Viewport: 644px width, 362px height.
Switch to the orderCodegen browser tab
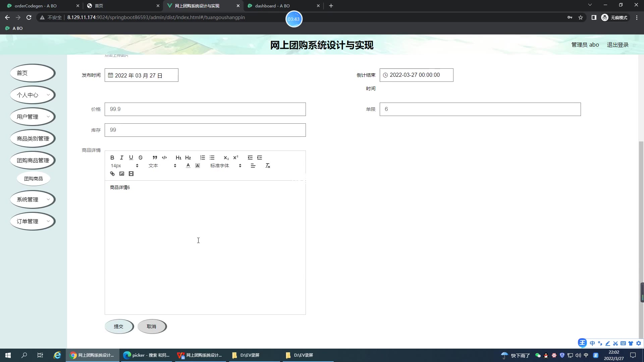tap(36, 6)
